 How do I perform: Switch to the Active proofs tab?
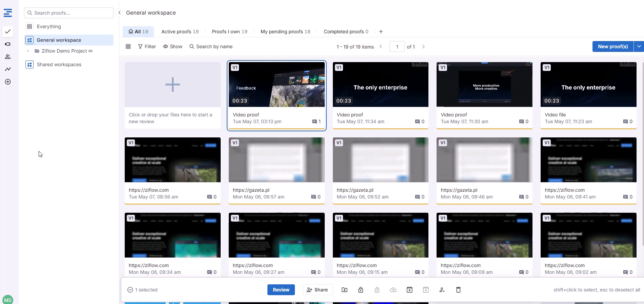click(180, 32)
